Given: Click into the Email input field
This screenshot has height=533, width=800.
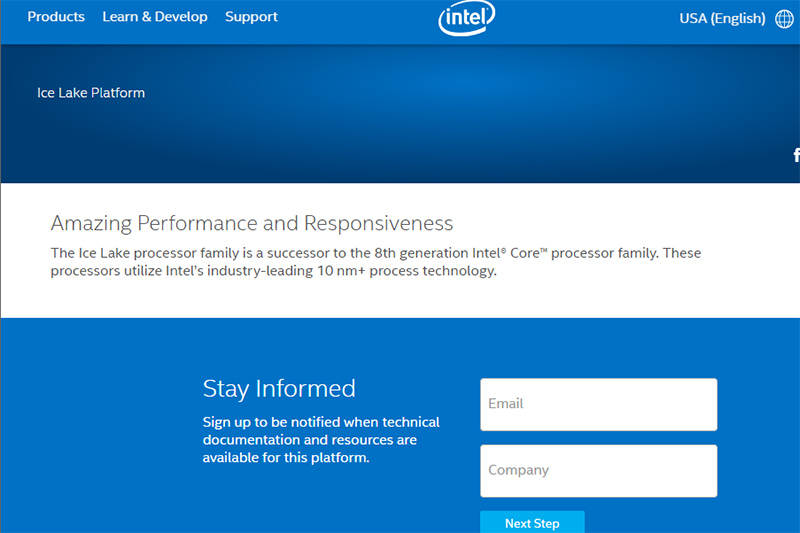Looking at the screenshot, I should click(x=598, y=404).
